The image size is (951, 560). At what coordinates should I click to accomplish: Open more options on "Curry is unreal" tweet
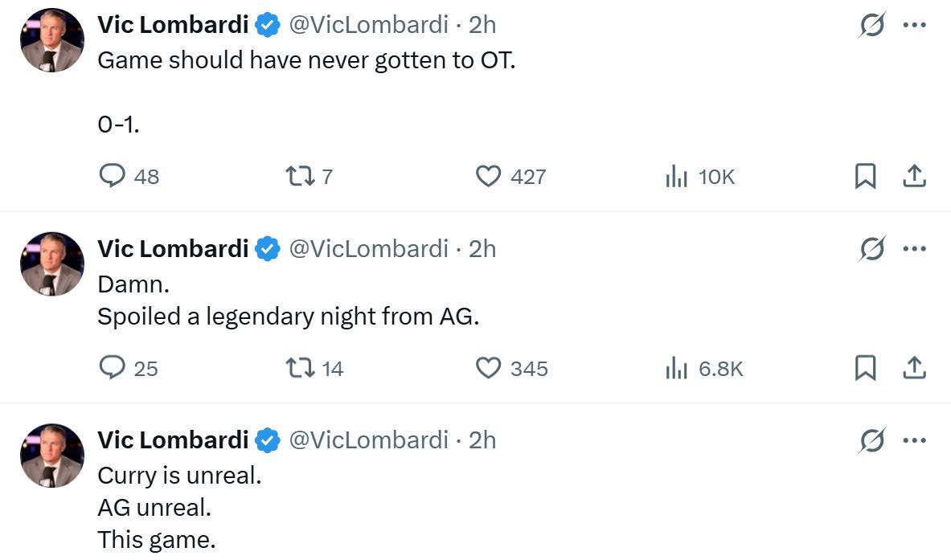tap(915, 440)
